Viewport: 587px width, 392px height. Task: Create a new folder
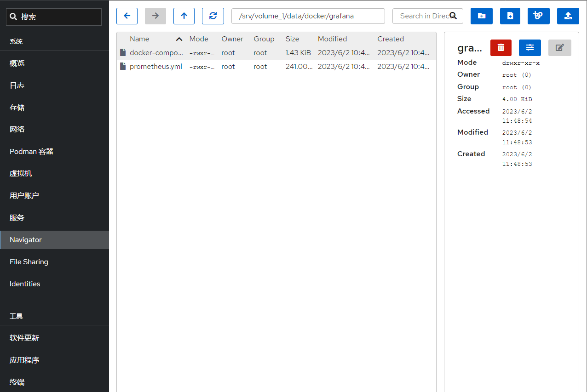(x=481, y=16)
